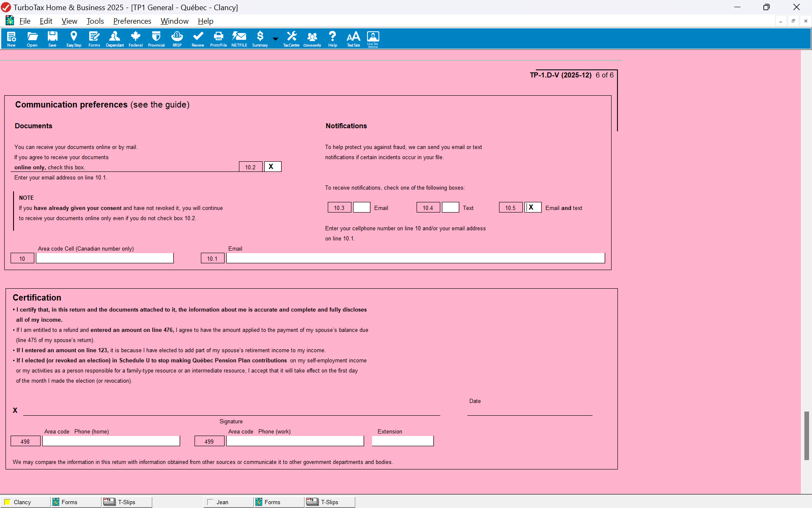
Task: Click the Email address field 10.1
Action: point(415,258)
